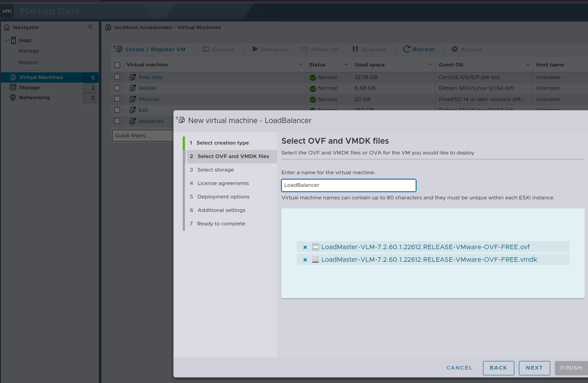Image resolution: width=588 pixels, height=383 pixels.
Task: Check the debian VM checkbox
Action: [117, 88]
